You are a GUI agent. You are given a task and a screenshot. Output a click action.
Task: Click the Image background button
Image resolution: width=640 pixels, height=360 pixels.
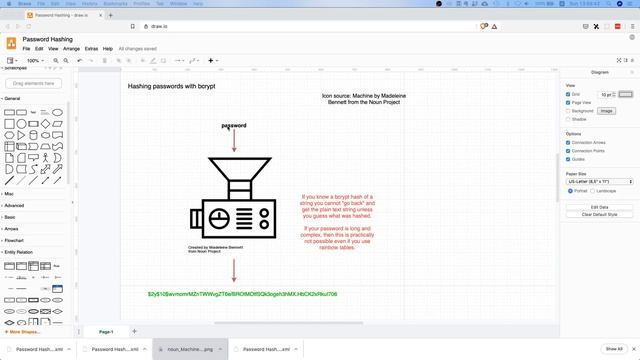(606, 111)
